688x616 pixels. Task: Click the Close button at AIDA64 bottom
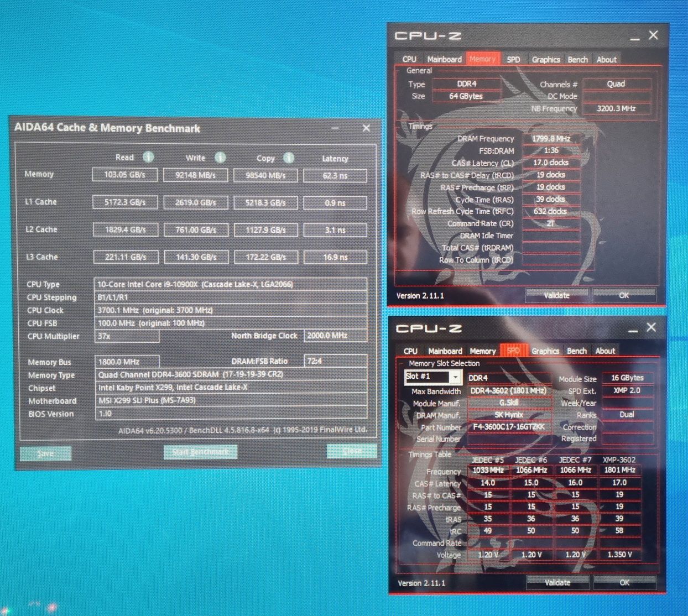click(352, 451)
